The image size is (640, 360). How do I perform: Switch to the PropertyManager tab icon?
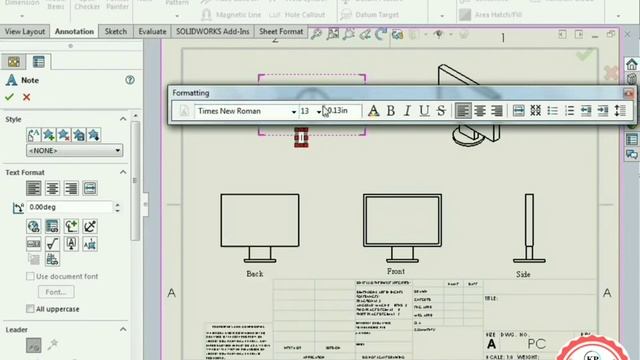pos(39,62)
